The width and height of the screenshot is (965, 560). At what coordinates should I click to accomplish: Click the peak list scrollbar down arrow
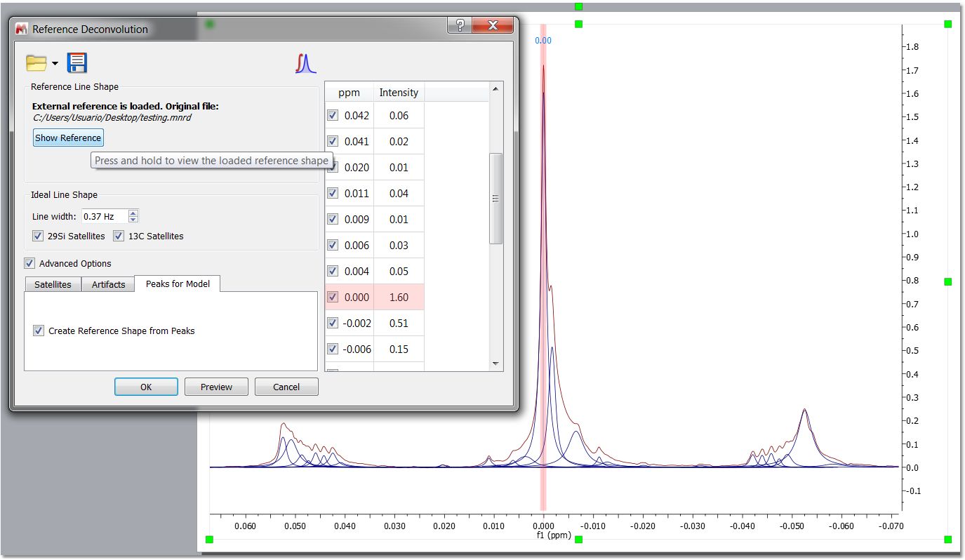495,364
